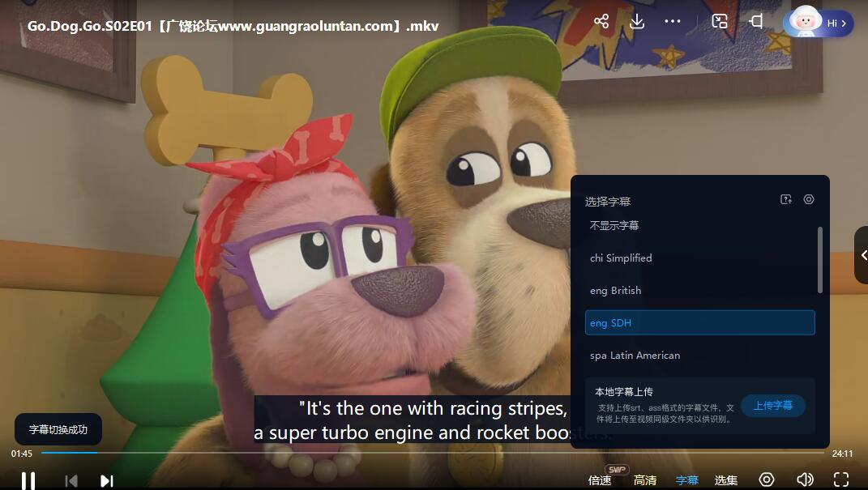The width and height of the screenshot is (868, 490).
Task: Click the video title Go.Dog.Go.S02E01
Action: click(233, 26)
